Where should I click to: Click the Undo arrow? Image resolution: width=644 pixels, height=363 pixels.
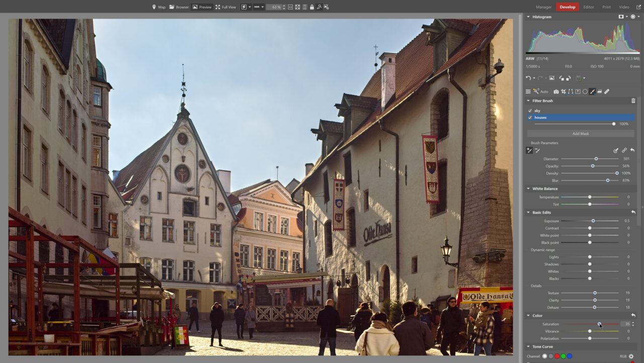(528, 78)
